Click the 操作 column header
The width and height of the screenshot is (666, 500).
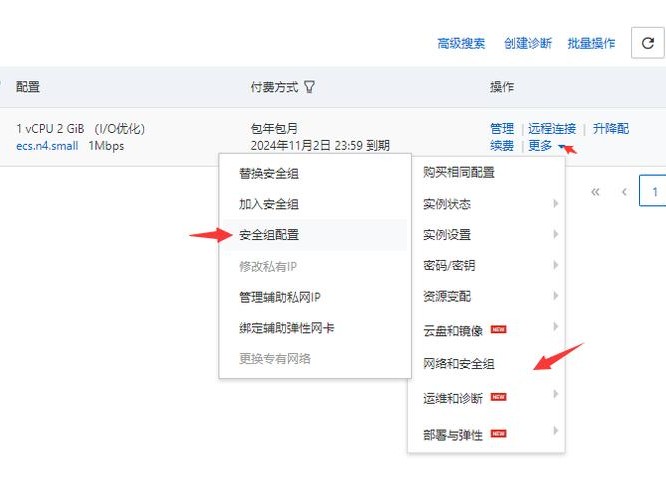(502, 87)
